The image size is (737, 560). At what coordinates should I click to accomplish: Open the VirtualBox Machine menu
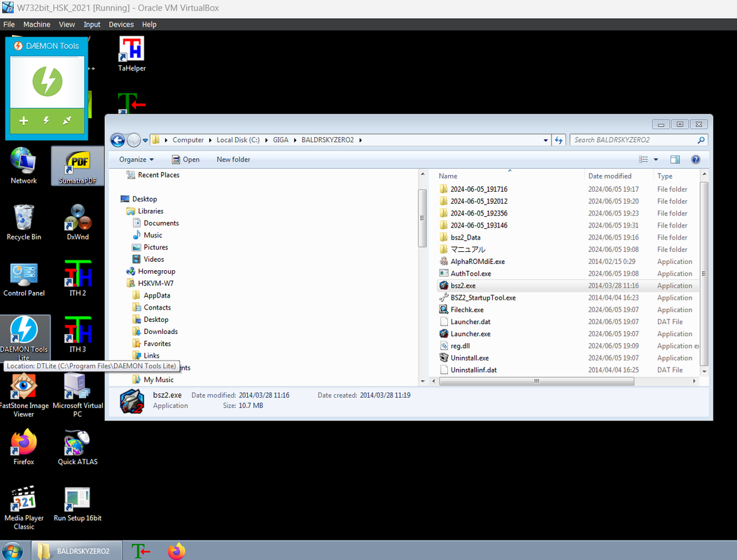pos(36,24)
